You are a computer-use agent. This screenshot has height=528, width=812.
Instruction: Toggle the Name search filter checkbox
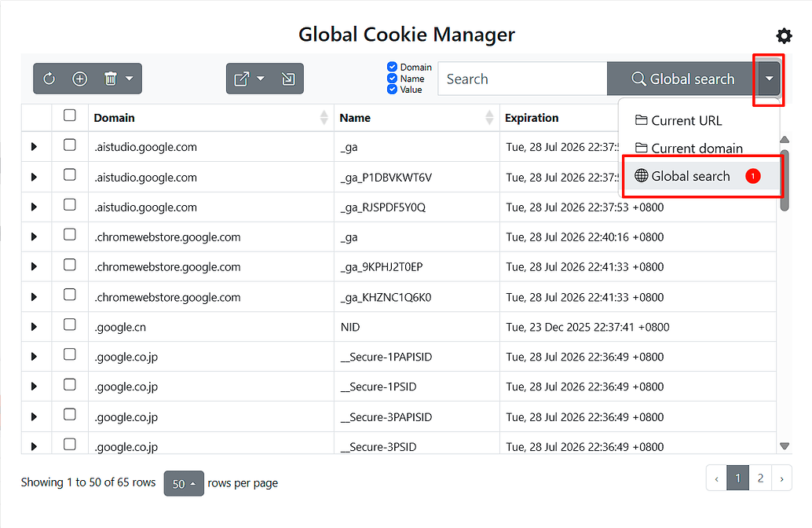[x=392, y=79]
